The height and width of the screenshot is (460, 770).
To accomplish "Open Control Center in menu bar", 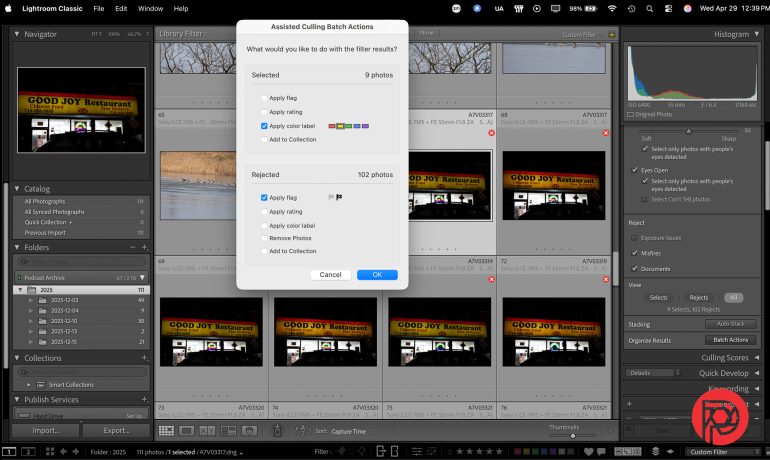I will 668,8.
